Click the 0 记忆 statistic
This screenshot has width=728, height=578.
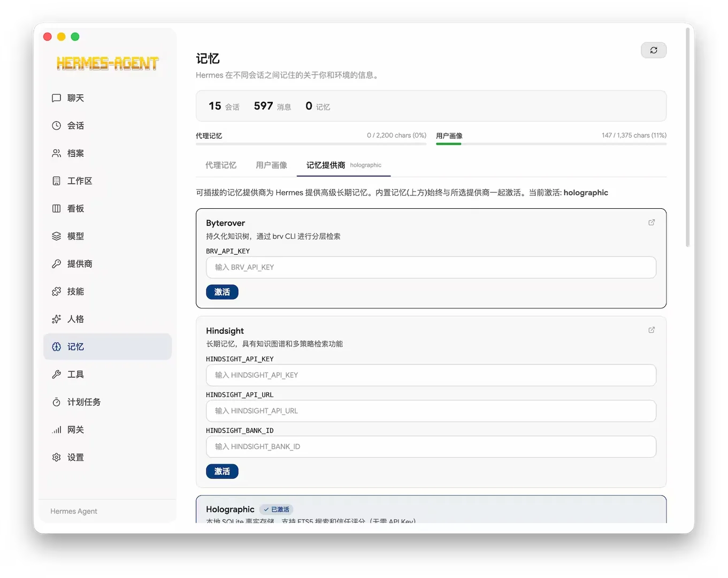[318, 106]
